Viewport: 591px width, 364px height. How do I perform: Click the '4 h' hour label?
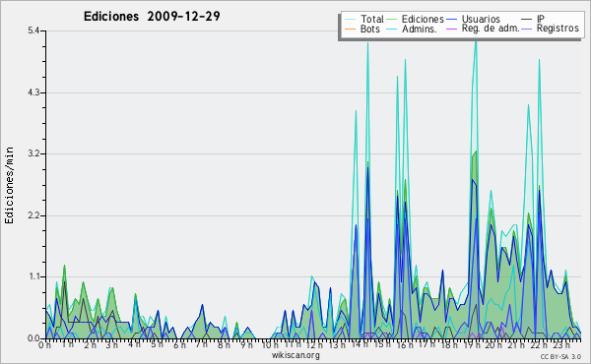point(134,344)
